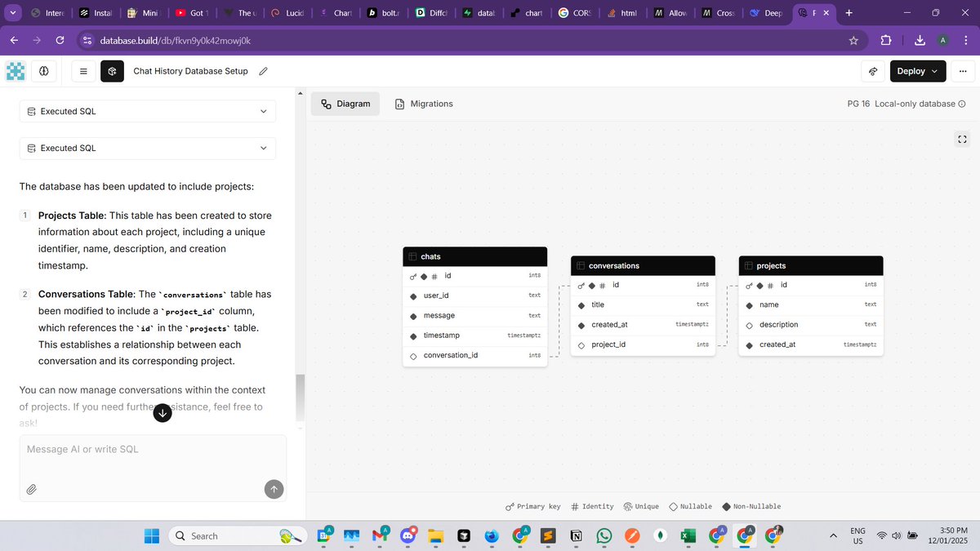View site information icon in address bar
This screenshot has width=980, height=551.
[x=87, y=41]
